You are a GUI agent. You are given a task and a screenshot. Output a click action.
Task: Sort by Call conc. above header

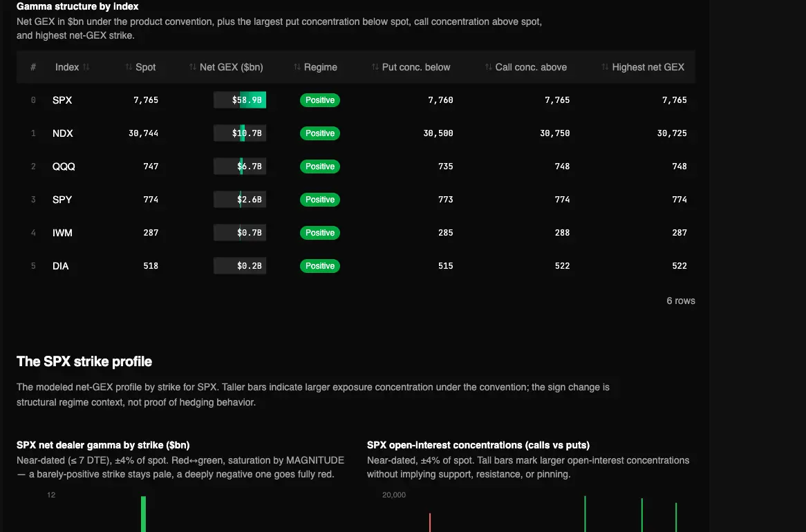tap(526, 67)
